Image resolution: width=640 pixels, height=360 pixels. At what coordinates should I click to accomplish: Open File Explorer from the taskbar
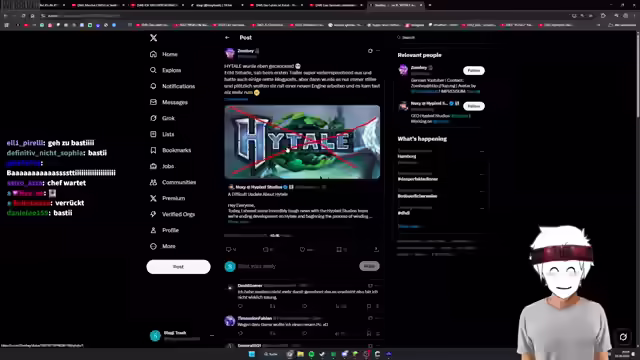[300, 354]
